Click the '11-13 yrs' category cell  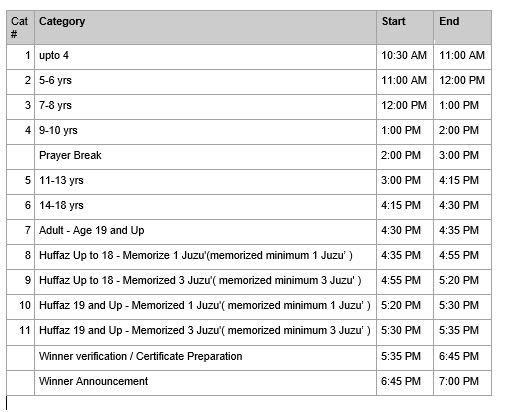[x=205, y=182]
